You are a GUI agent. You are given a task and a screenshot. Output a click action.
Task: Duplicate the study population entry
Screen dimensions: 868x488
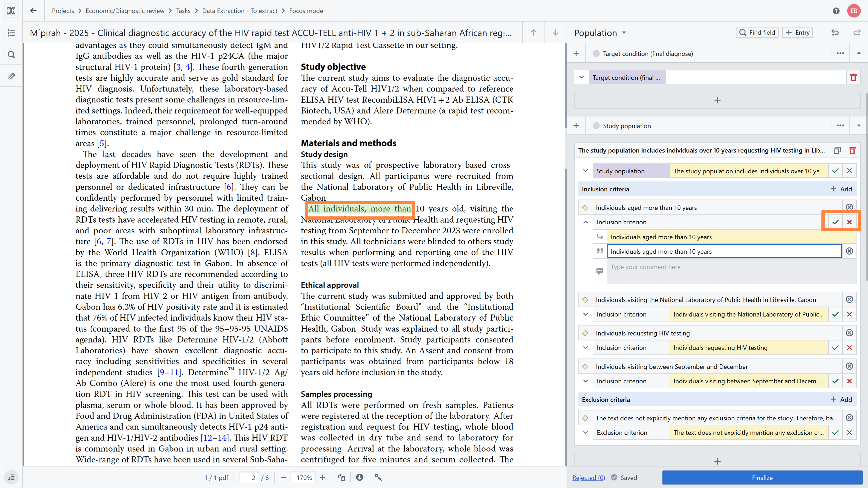point(837,150)
